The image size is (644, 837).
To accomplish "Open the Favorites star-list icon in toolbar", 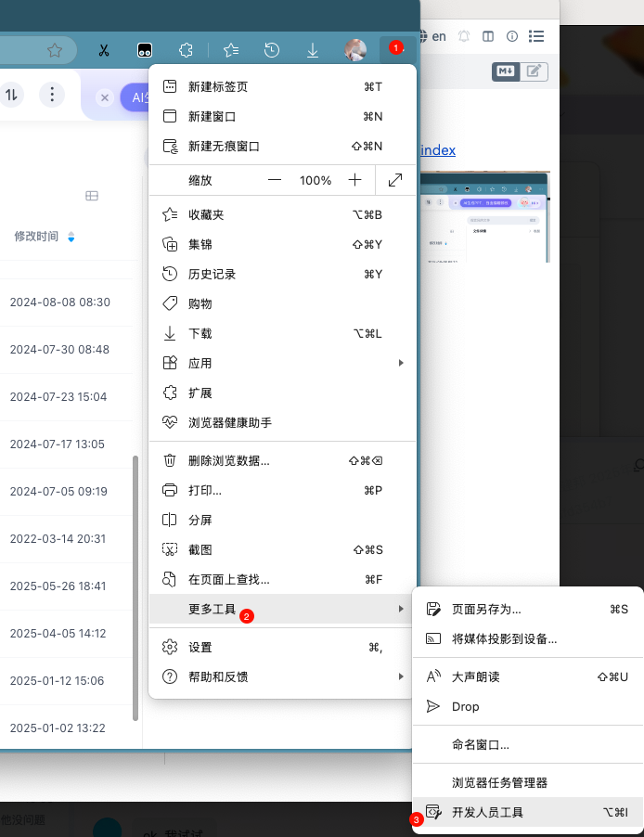I will point(231,51).
